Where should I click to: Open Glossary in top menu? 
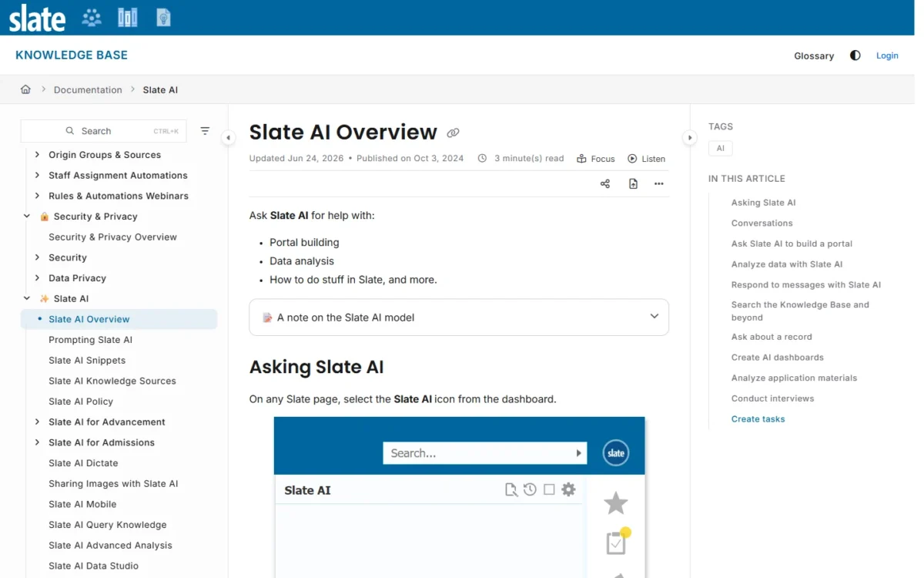(x=814, y=55)
